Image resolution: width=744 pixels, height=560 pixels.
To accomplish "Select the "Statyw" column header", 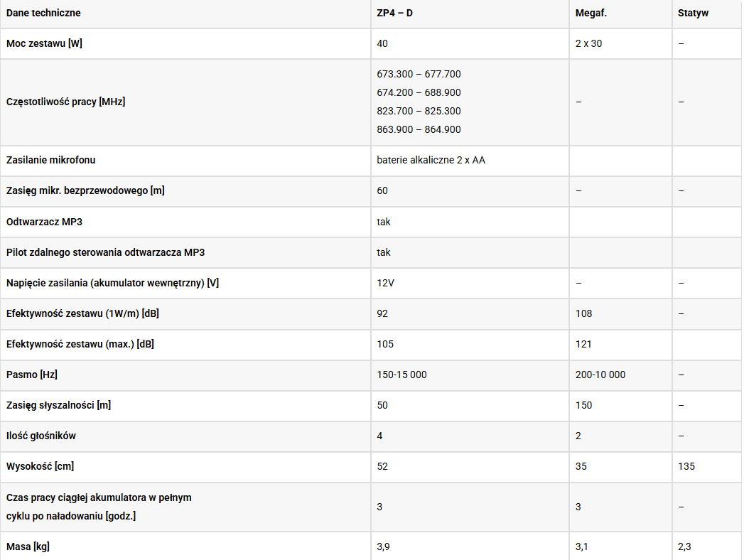I will click(693, 14).
